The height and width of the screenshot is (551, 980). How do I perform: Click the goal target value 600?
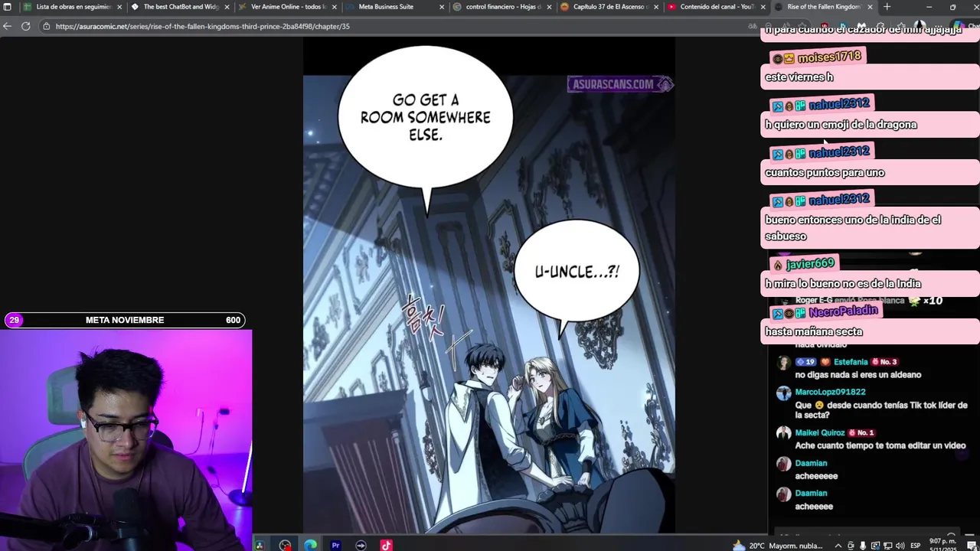(233, 320)
